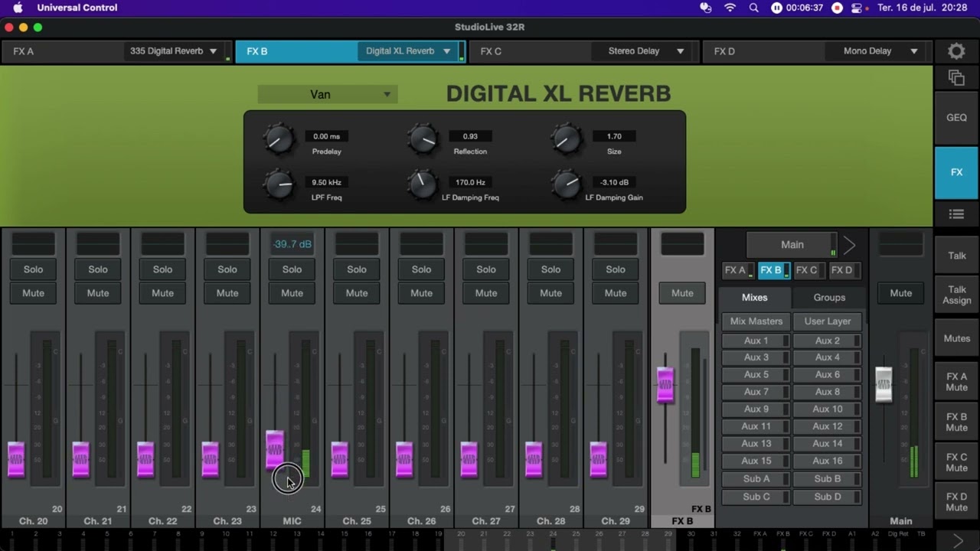Mute the FX B return channel
Screen dimensions: 980x551
click(682, 293)
